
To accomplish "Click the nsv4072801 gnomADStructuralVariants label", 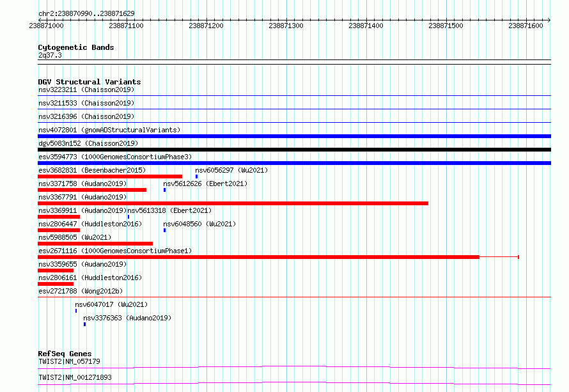I will coord(109,130).
